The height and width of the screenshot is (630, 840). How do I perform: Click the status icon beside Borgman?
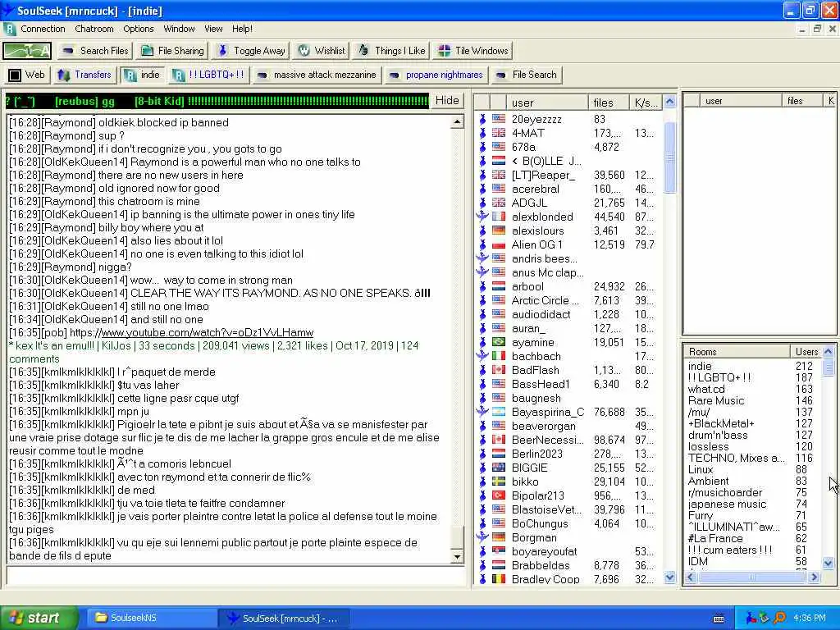point(482,536)
